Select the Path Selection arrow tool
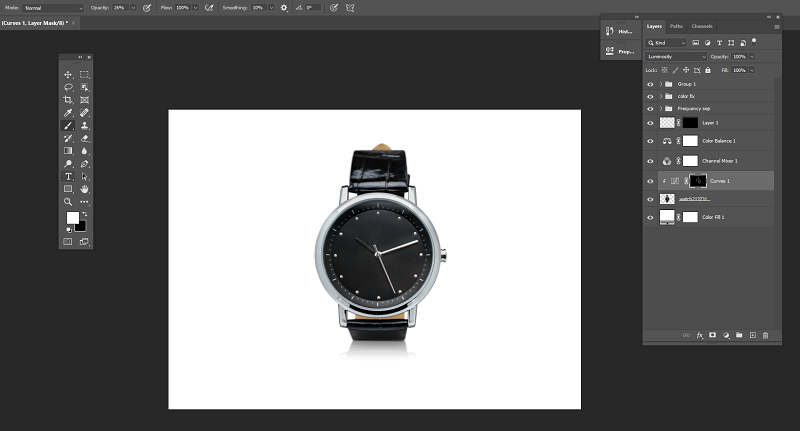This screenshot has width=800, height=431. tap(84, 176)
